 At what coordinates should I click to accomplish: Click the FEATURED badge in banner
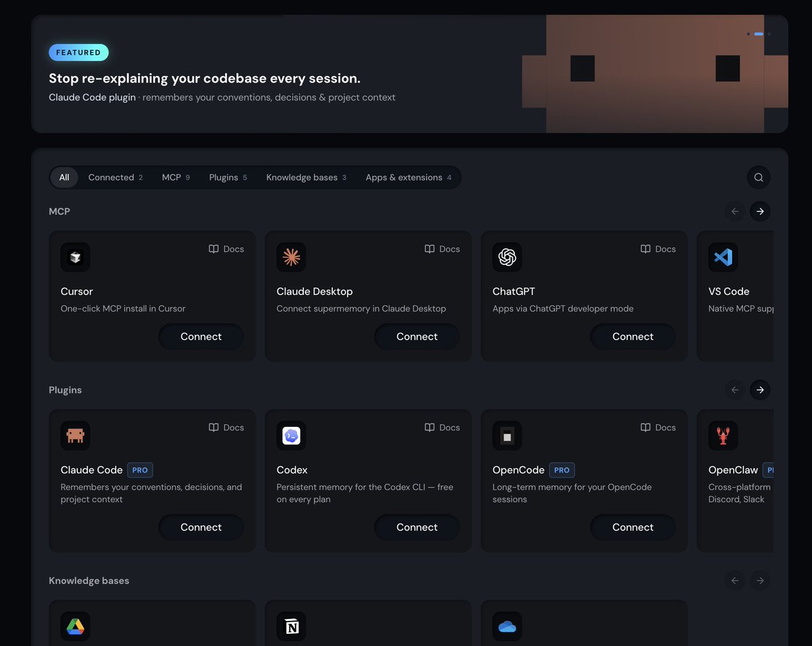click(x=78, y=53)
